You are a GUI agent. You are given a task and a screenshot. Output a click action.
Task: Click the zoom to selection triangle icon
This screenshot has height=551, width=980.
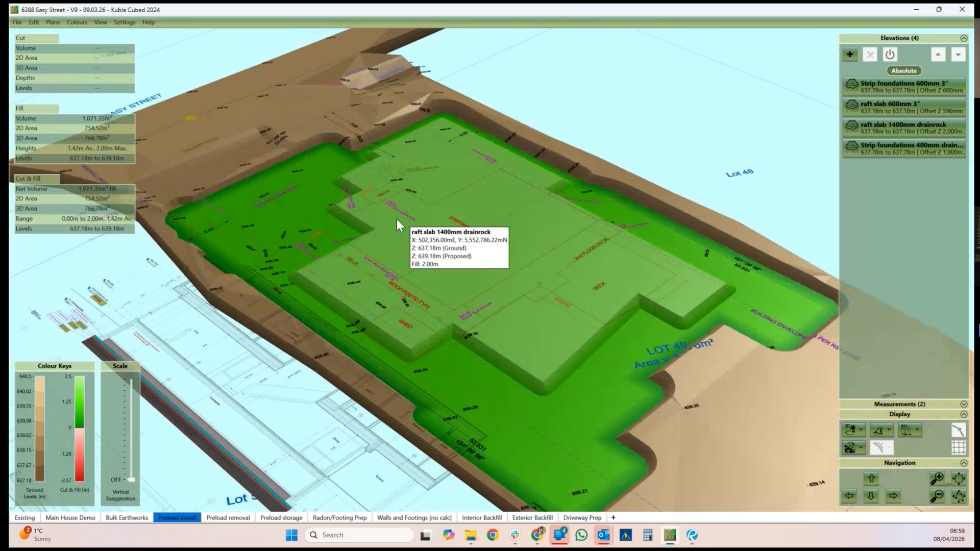[x=959, y=496]
